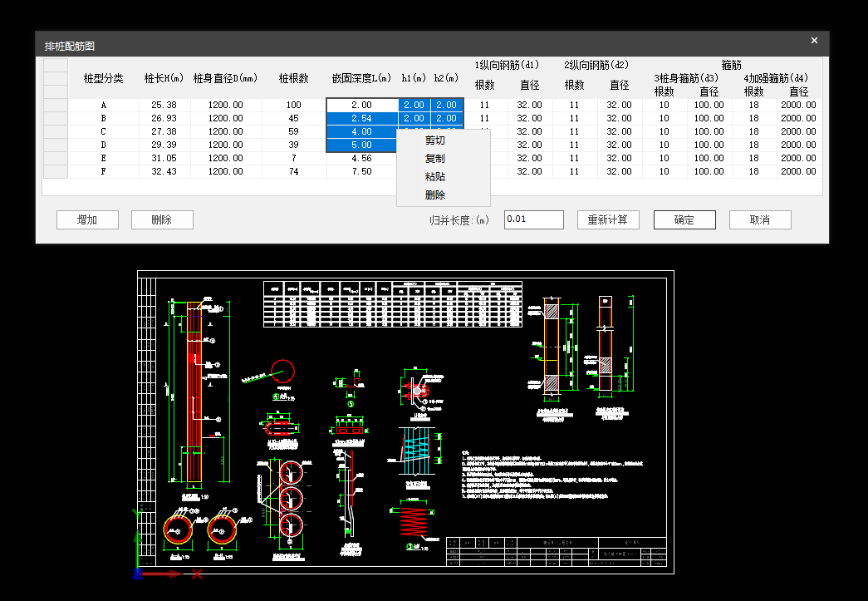Viewport: 868px width, 601px height.
Task: Click pile type cell C
Action: tap(104, 131)
